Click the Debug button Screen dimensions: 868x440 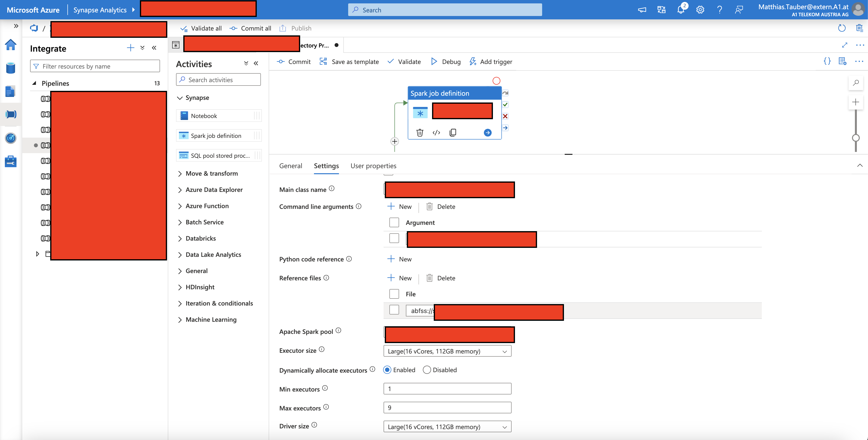tap(446, 62)
